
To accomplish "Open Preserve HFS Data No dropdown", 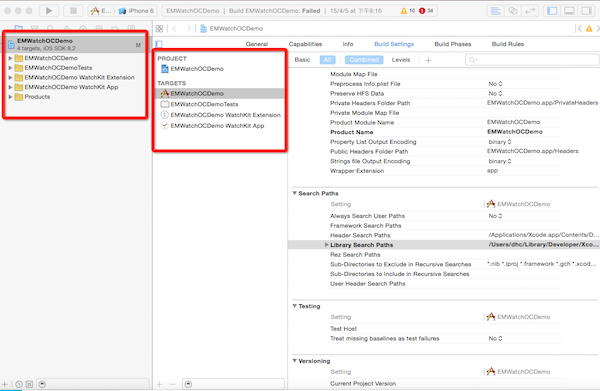I will coord(495,93).
